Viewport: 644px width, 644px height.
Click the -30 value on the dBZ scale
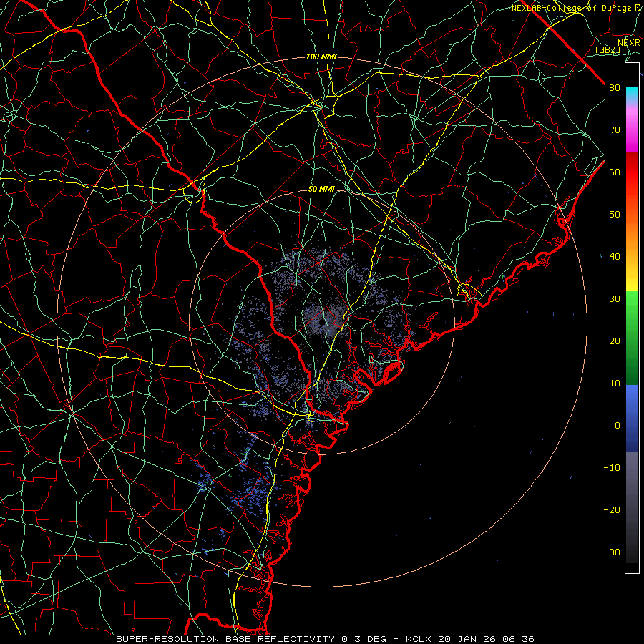click(612, 552)
